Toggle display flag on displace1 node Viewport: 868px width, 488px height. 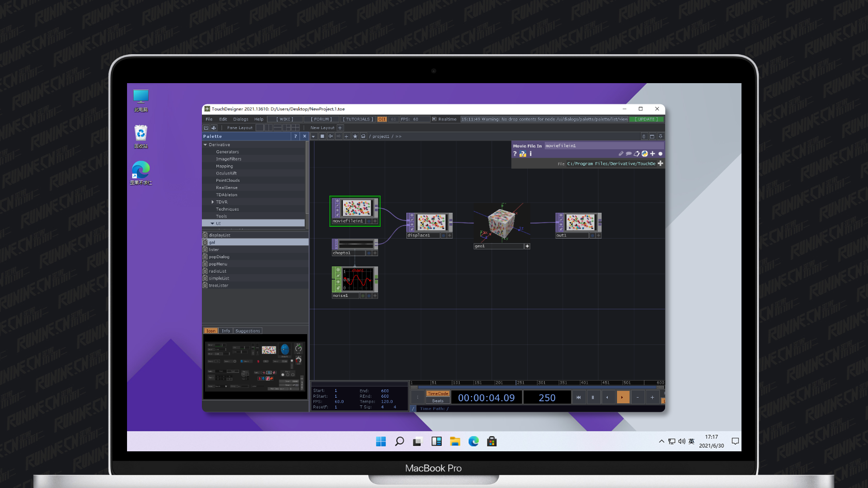click(443, 235)
